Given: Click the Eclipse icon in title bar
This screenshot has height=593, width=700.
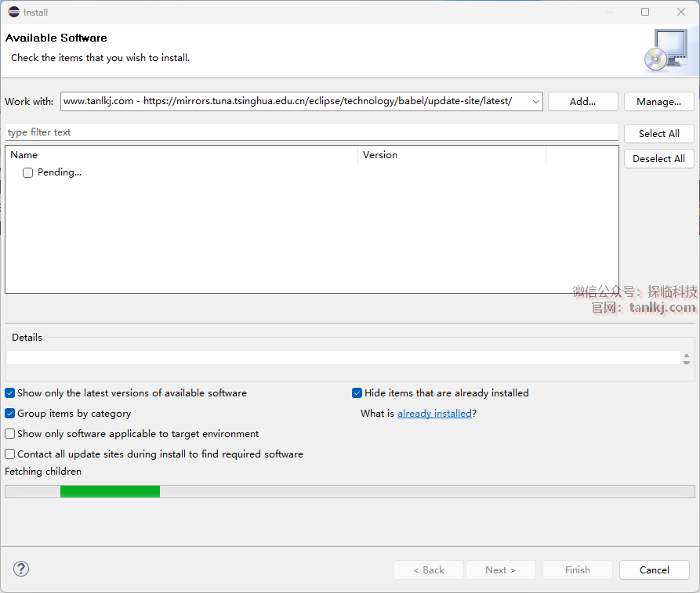Looking at the screenshot, I should [13, 12].
